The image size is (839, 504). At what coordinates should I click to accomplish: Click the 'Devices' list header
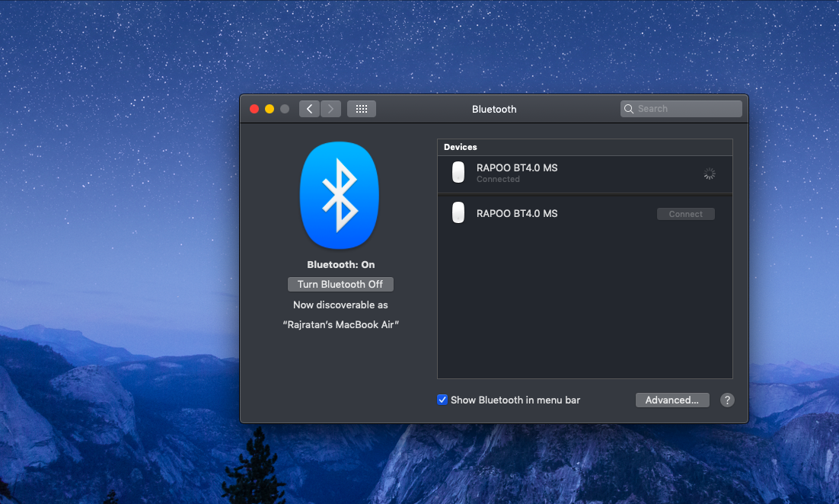click(x=460, y=147)
